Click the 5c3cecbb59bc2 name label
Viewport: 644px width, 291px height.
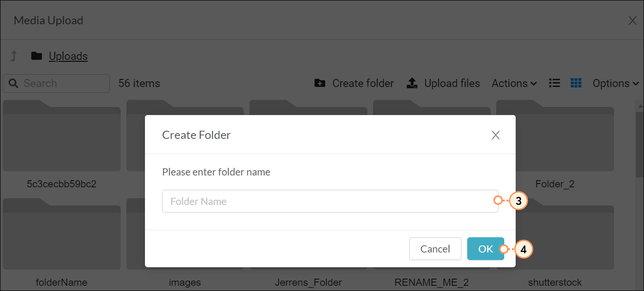(x=62, y=184)
